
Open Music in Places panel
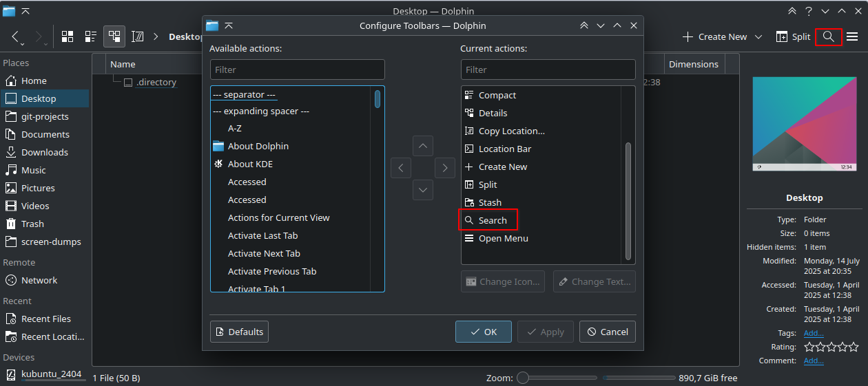click(45, 170)
